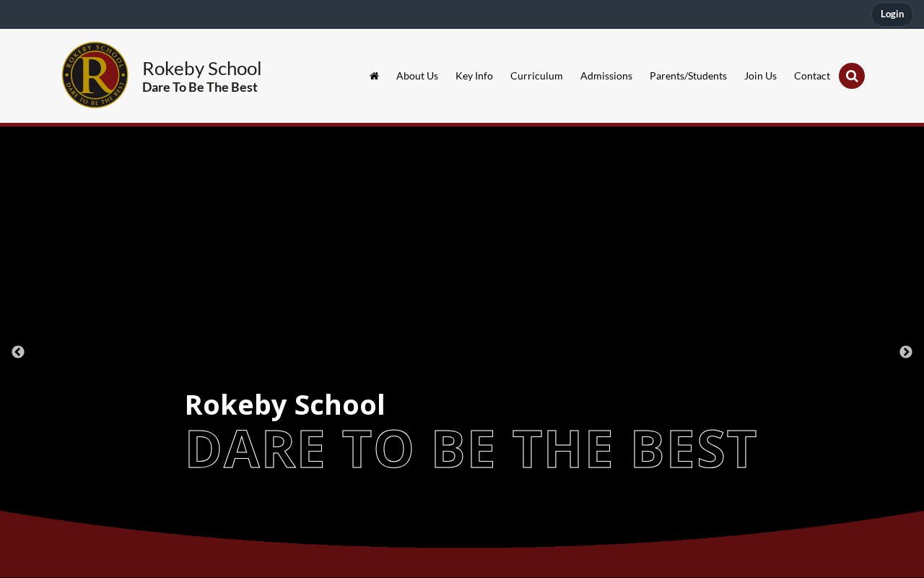Open the Admissions menu item
Screen dimensions: 924x578
(606, 76)
